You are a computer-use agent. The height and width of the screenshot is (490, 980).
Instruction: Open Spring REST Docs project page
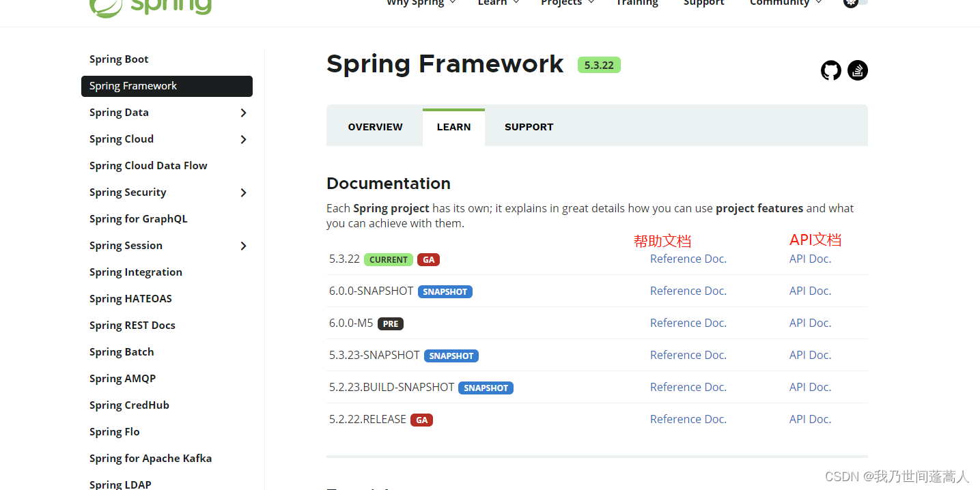point(132,325)
